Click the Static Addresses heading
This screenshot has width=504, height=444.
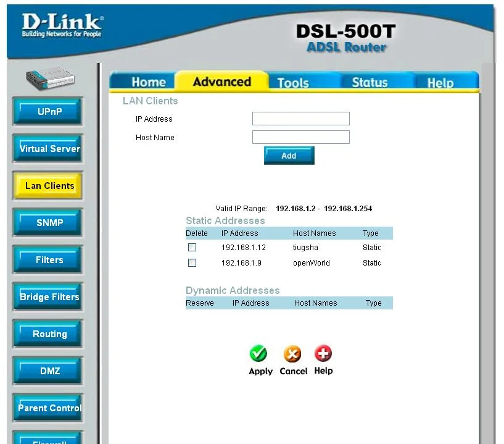[x=225, y=220]
